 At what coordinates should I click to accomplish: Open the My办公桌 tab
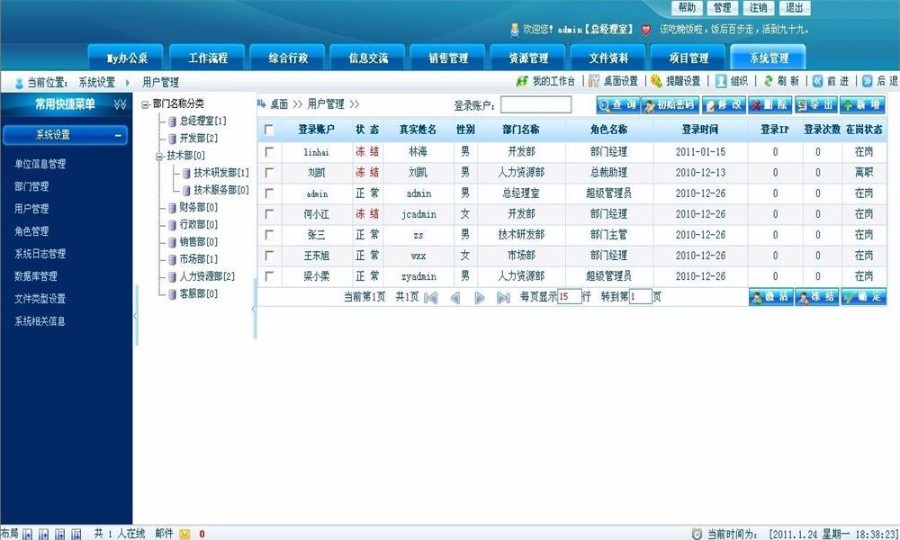(126, 57)
